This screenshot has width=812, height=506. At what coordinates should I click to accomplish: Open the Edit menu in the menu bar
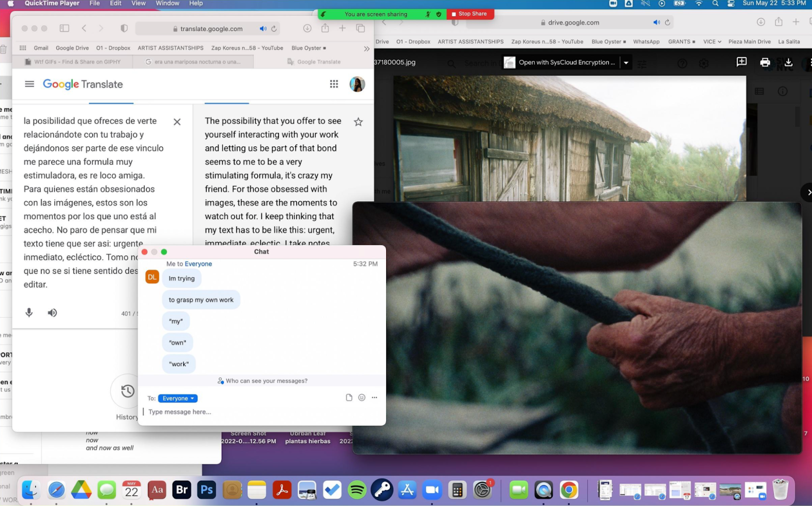click(116, 4)
